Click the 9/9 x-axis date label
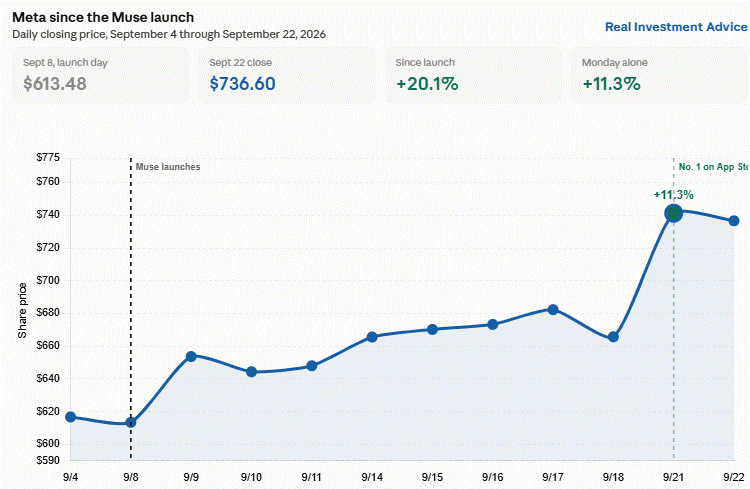This screenshot has width=750, height=489. [191, 477]
